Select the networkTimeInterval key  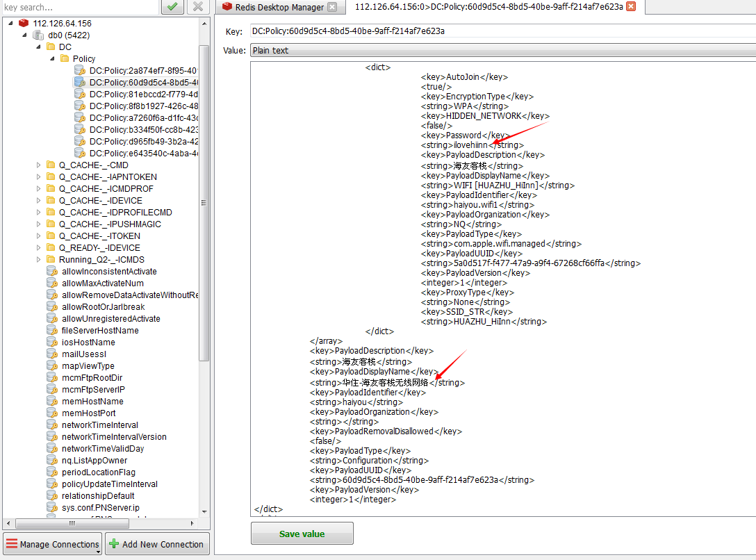coord(100,425)
